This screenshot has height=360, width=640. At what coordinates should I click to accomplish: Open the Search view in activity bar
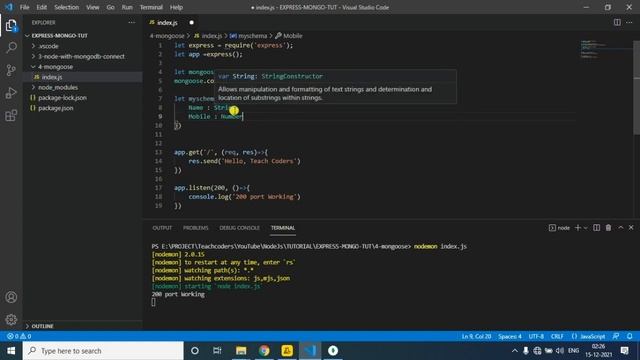coord(11,48)
